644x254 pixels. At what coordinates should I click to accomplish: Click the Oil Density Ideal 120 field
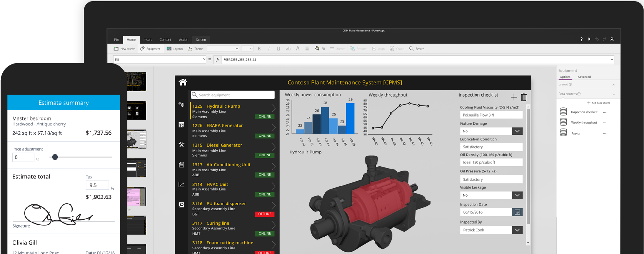[x=491, y=162]
